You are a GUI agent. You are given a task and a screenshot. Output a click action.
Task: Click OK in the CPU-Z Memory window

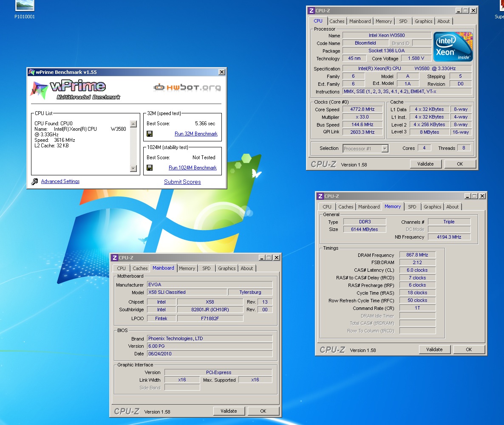click(x=469, y=349)
